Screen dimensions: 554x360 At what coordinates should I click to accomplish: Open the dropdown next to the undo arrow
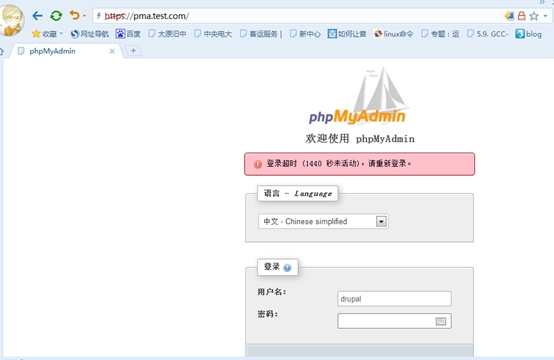(x=84, y=16)
